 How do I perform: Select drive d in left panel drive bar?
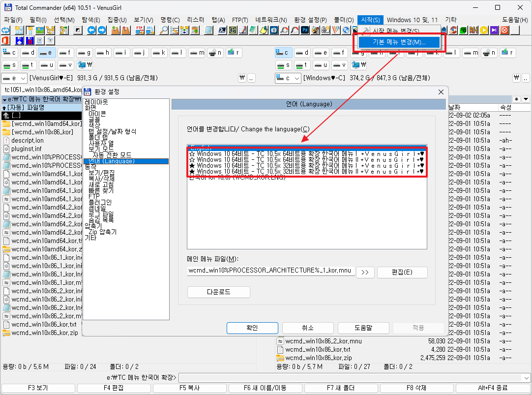pyautogui.click(x=28, y=53)
